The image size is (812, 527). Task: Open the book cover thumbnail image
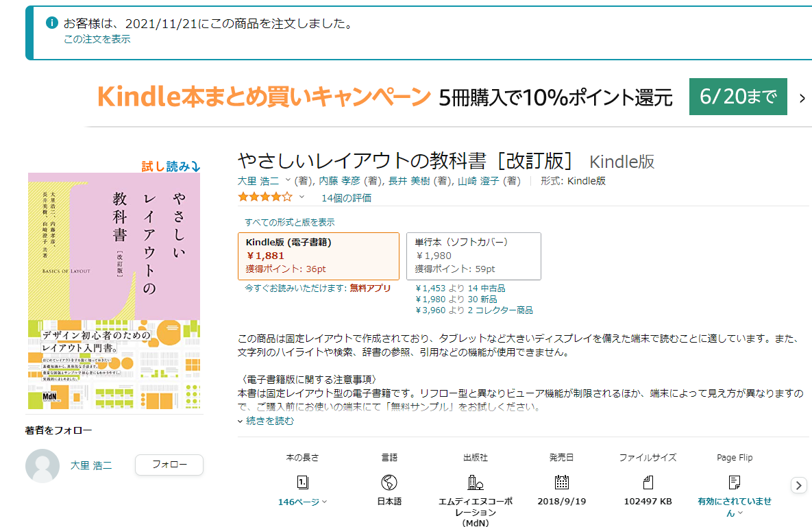pos(114,291)
